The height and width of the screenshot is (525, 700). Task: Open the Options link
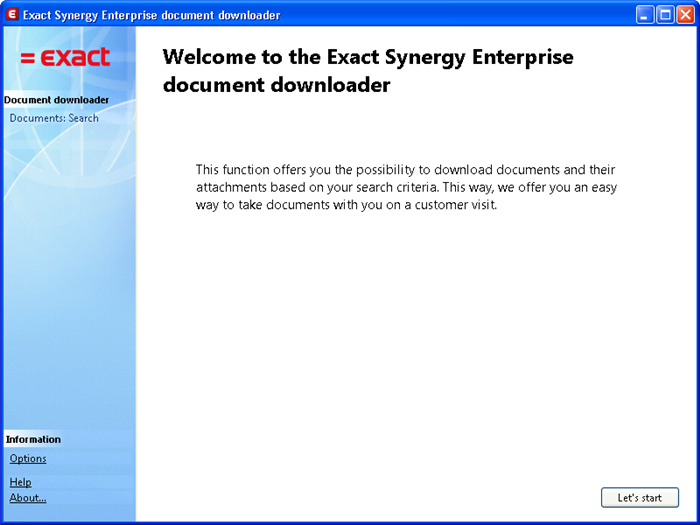pyautogui.click(x=28, y=458)
